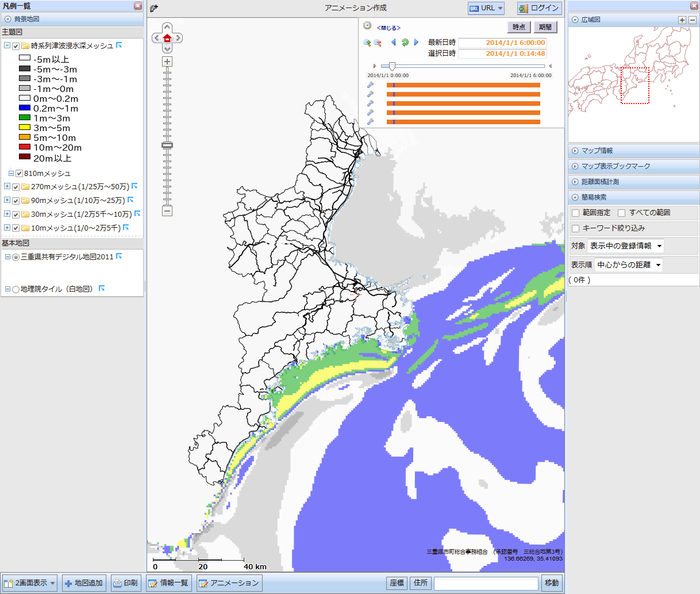
Task: Click the timeline zoom-out magnifier icon
Action: tap(378, 43)
